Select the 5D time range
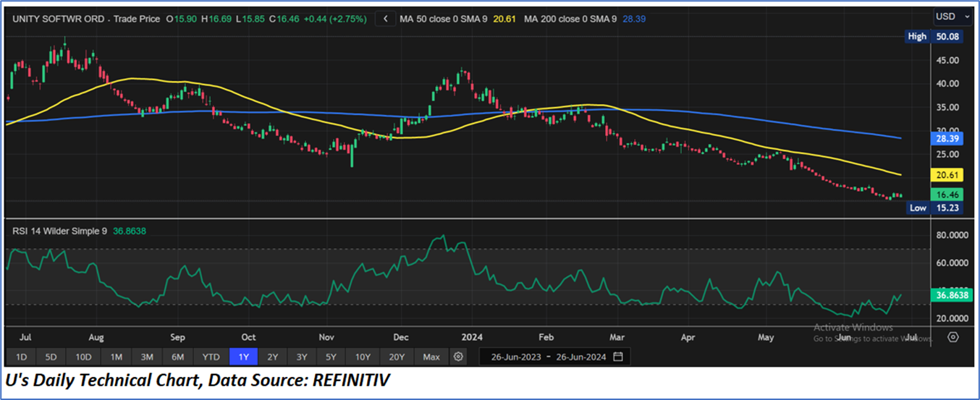 51,357
